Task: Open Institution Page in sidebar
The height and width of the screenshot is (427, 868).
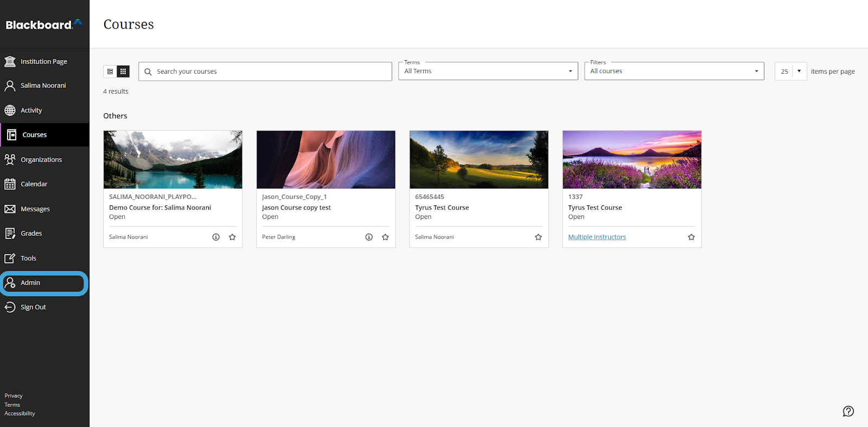Action: tap(44, 61)
